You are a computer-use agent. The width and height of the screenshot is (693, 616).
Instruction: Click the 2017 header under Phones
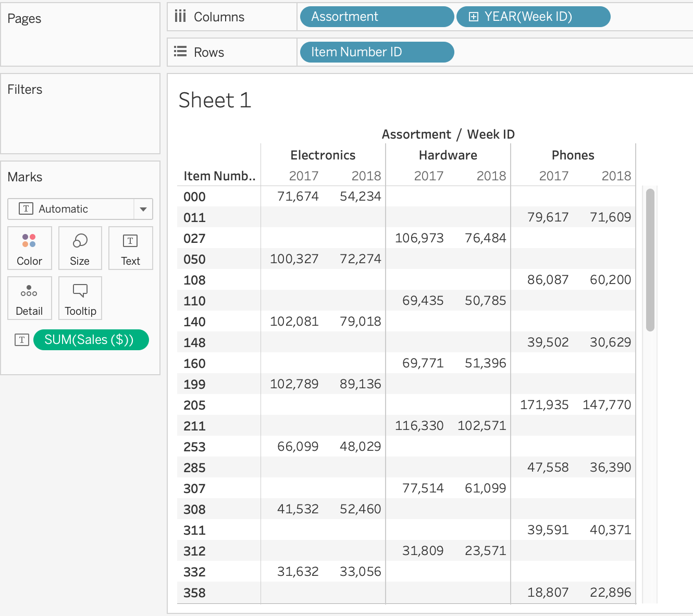tap(553, 176)
